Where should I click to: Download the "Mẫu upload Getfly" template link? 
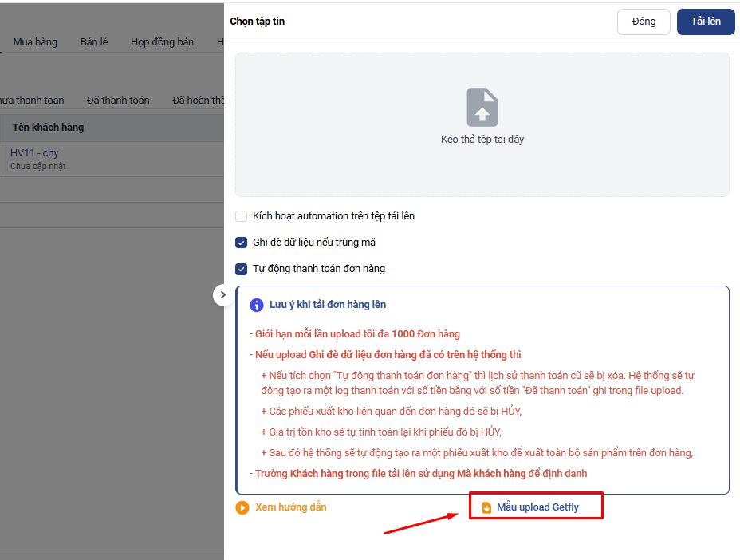point(537,507)
